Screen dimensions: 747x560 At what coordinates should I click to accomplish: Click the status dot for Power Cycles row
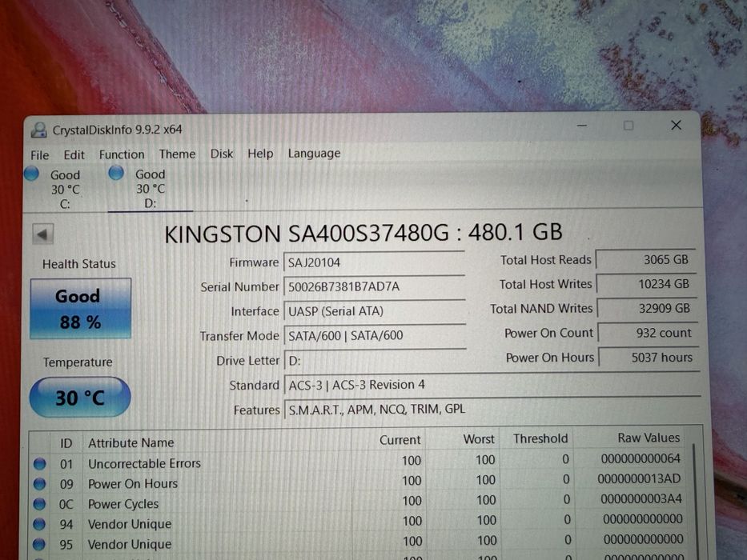(x=39, y=504)
